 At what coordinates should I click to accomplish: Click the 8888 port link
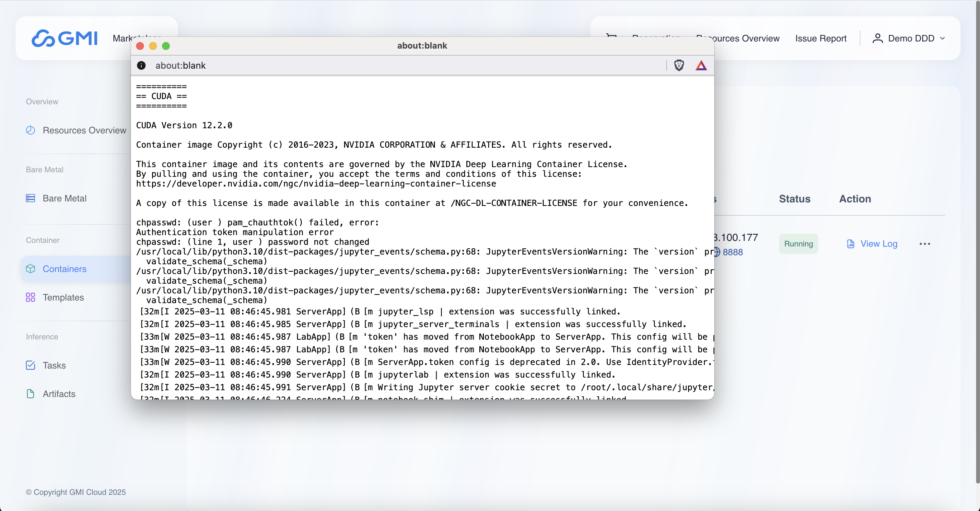click(732, 252)
